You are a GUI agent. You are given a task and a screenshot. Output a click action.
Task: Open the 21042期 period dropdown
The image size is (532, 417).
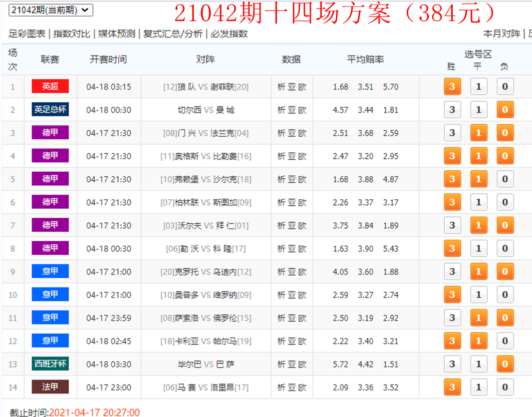tap(50, 10)
